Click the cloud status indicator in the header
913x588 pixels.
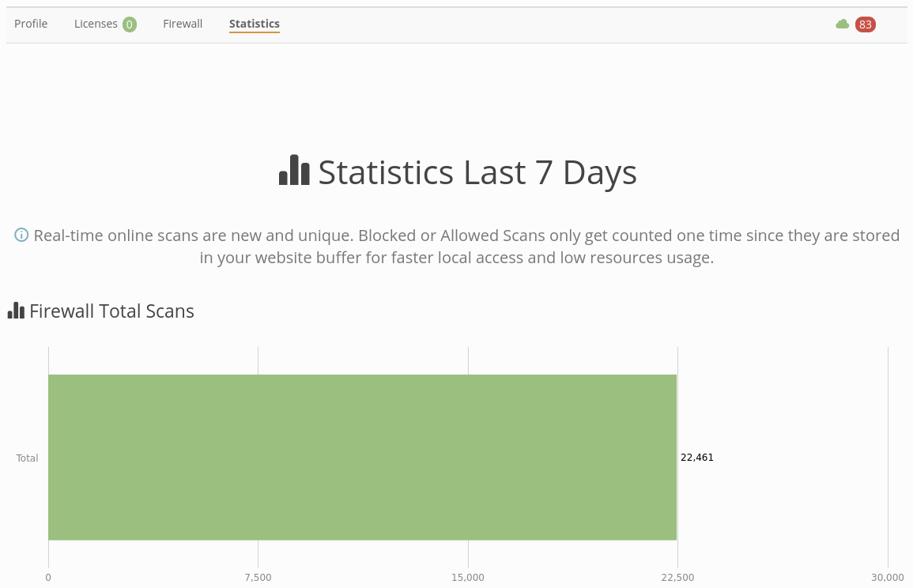click(x=842, y=24)
